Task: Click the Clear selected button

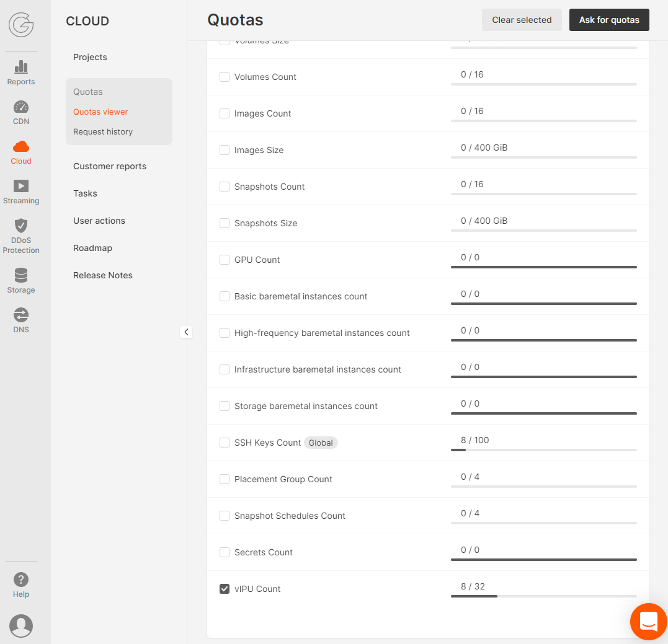Action: click(522, 19)
